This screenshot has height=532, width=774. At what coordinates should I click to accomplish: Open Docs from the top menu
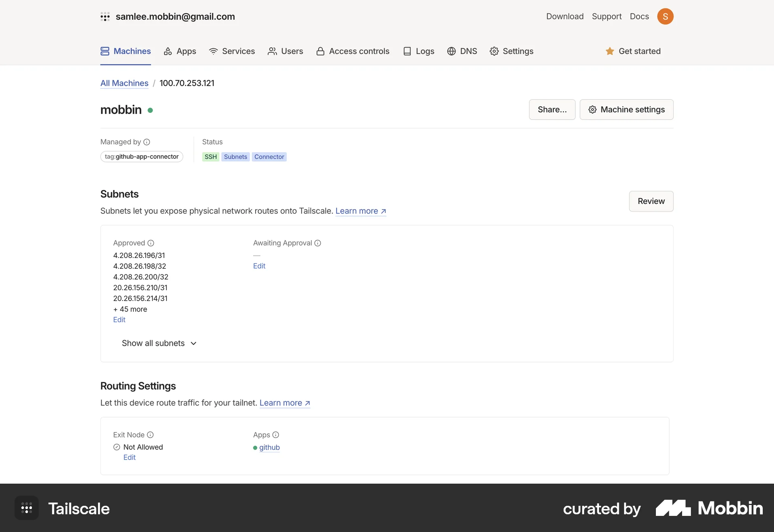[x=639, y=16]
